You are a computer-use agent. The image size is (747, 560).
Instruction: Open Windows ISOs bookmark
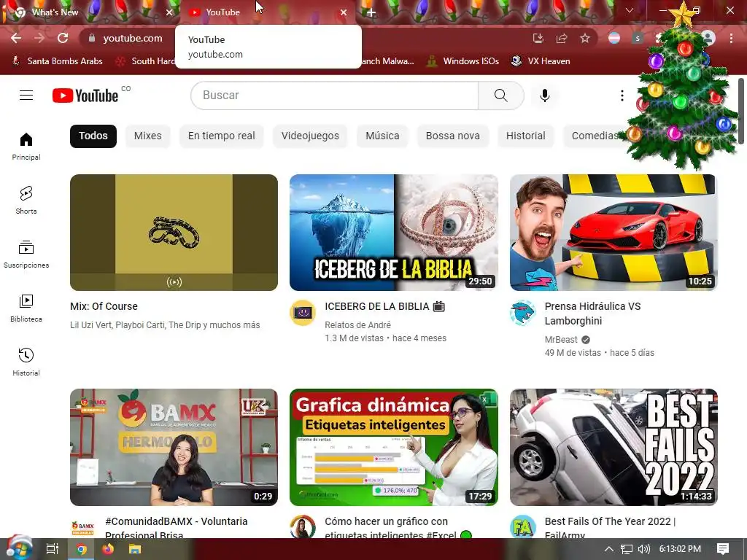(x=463, y=61)
